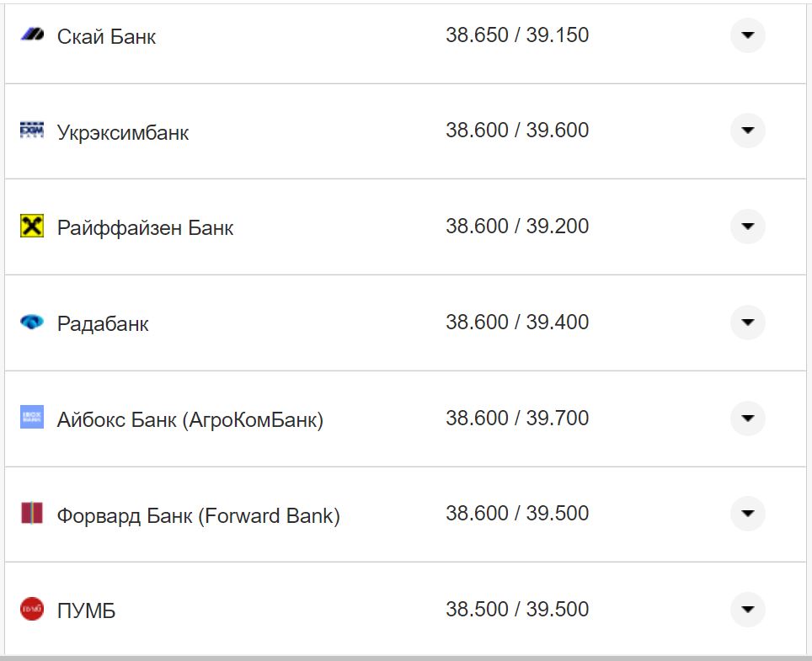Click Форвард Банк rate 38.600 / 39.500

[x=517, y=514]
